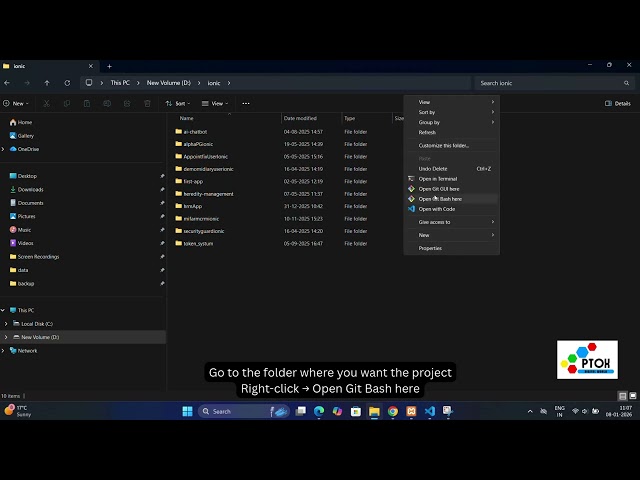Click the Paste toolbar icon
This screenshot has height=480, width=640.
[x=87, y=104]
